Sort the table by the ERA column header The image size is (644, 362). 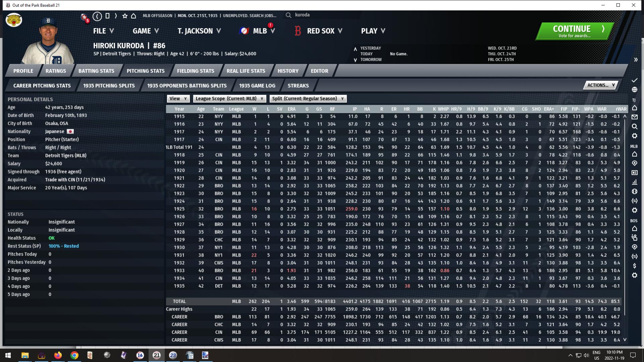tap(291, 109)
